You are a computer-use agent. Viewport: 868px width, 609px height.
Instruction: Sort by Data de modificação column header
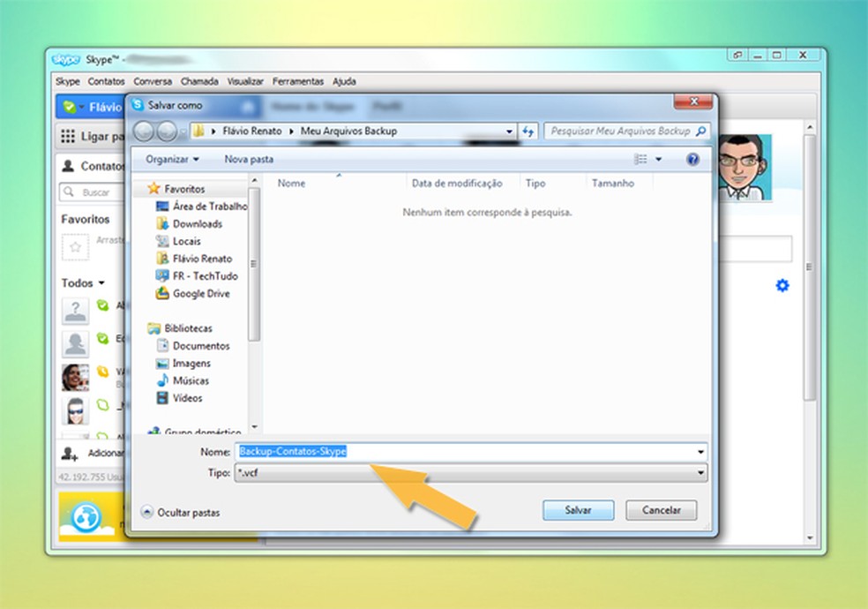click(x=457, y=184)
